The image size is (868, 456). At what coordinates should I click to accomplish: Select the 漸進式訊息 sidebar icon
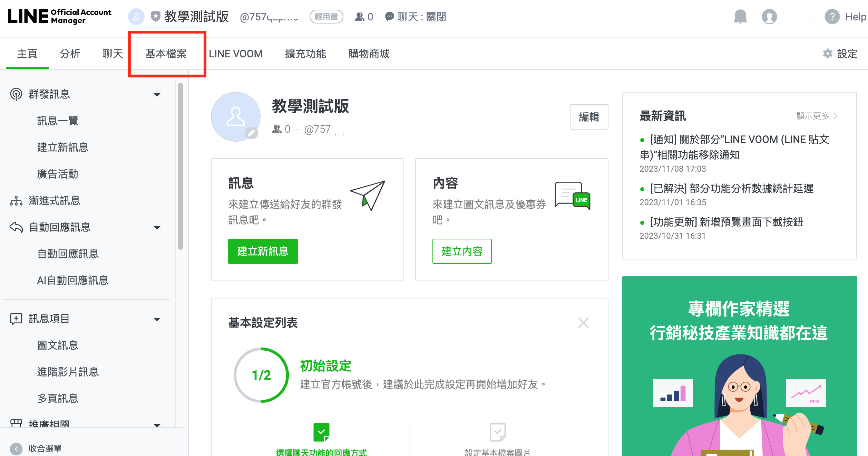tap(16, 200)
